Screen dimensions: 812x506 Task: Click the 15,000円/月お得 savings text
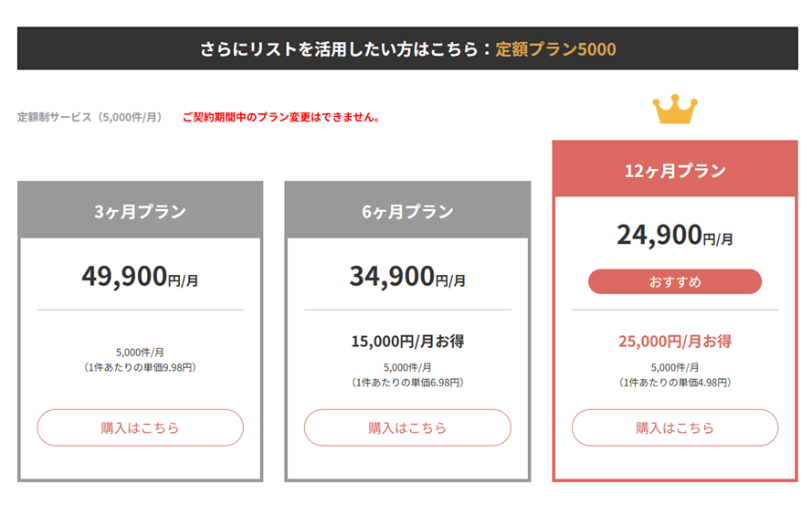407,342
